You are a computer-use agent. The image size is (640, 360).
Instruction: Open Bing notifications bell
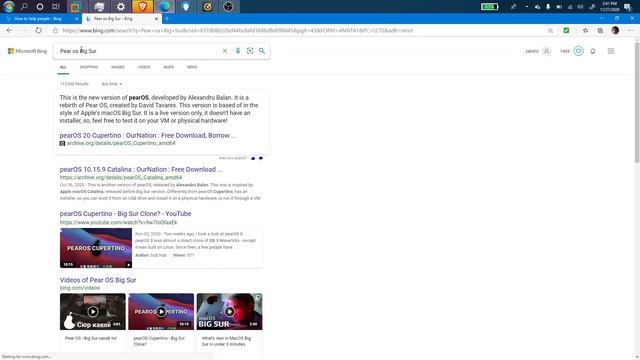coord(593,51)
